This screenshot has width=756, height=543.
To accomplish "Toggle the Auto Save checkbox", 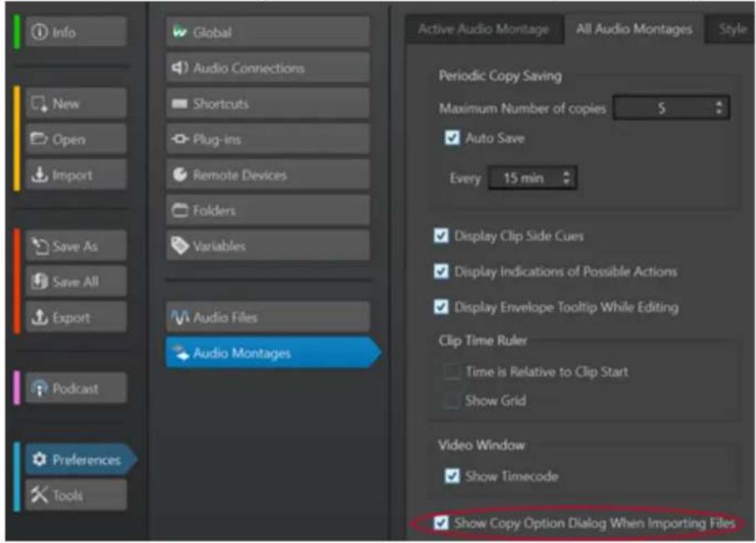I will pos(452,137).
